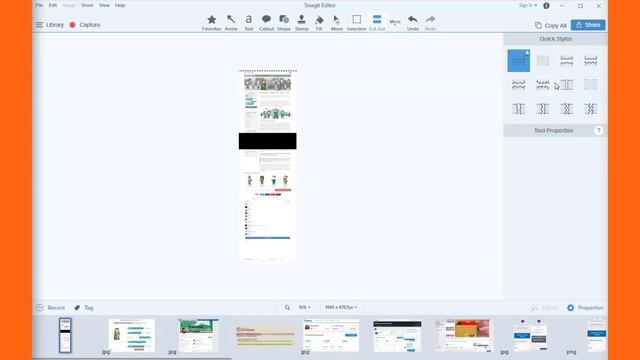This screenshot has height=360, width=640.
Task: Choose second vertical cut style in bottom row
Action: 542,109
